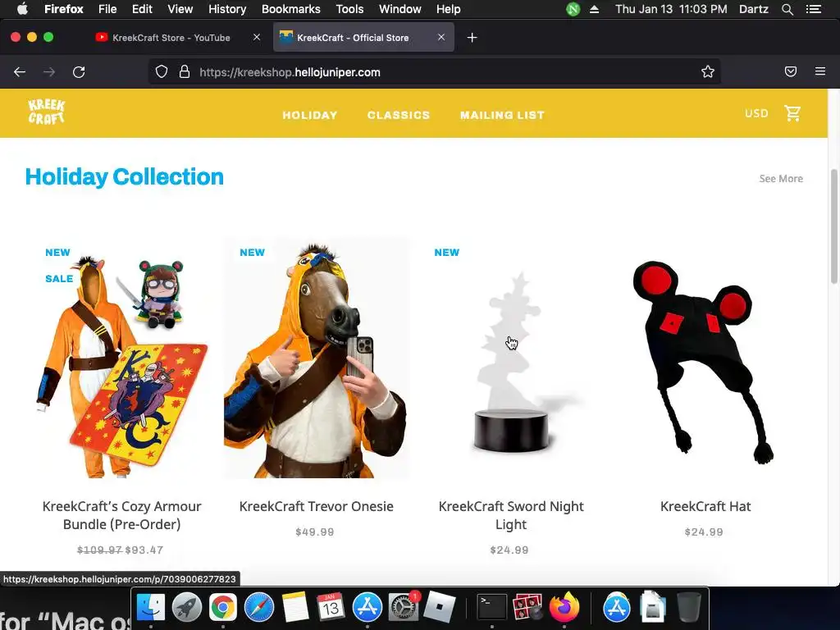Screen dimensions: 840x630
Task: Open KreekCraft Hat title link
Action: (x=705, y=506)
